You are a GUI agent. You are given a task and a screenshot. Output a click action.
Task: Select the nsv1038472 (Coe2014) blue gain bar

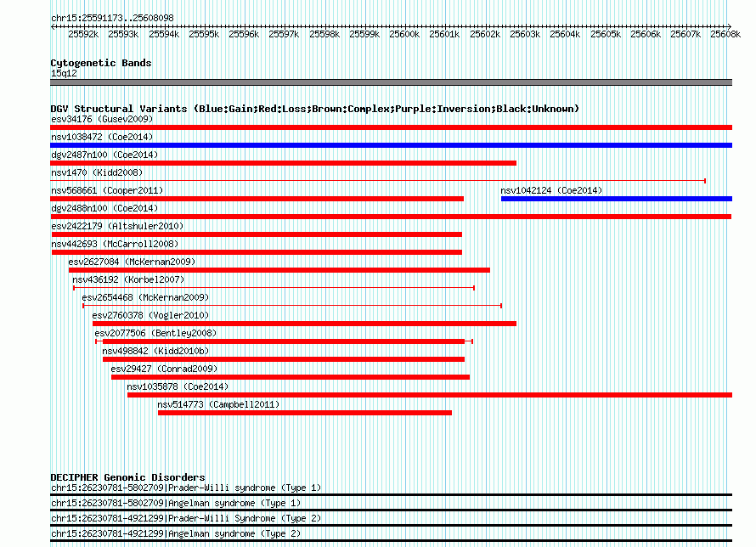click(391, 145)
